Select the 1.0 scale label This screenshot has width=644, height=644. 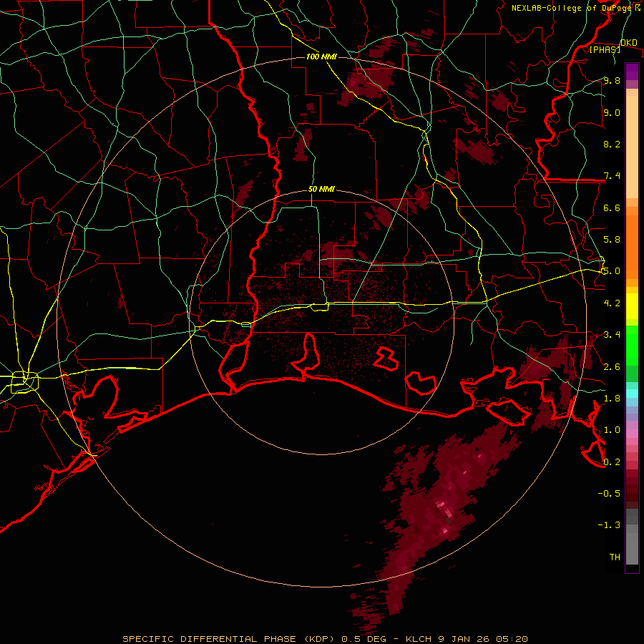pos(612,430)
